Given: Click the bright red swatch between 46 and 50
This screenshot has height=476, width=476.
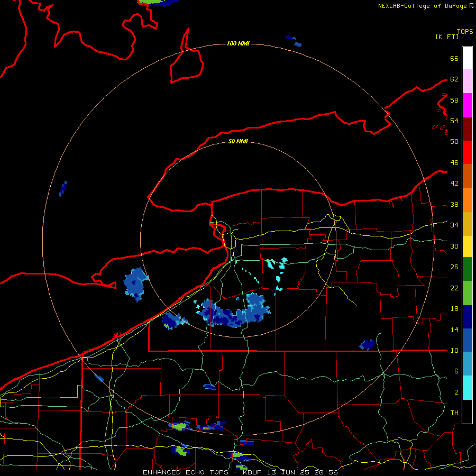Looking at the screenshot, I should click(467, 153).
